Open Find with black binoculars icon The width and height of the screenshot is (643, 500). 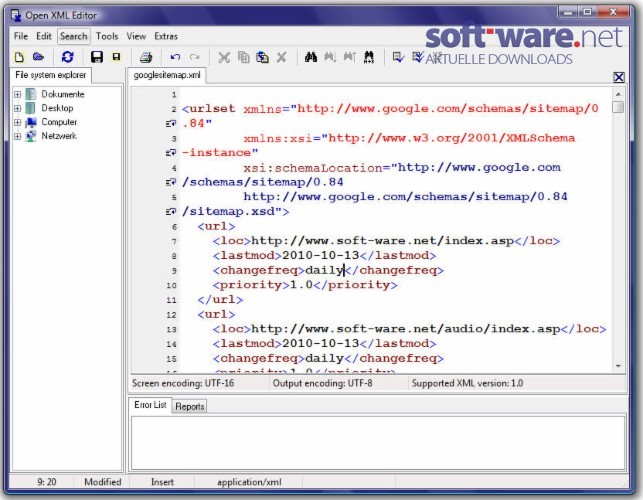[311, 57]
